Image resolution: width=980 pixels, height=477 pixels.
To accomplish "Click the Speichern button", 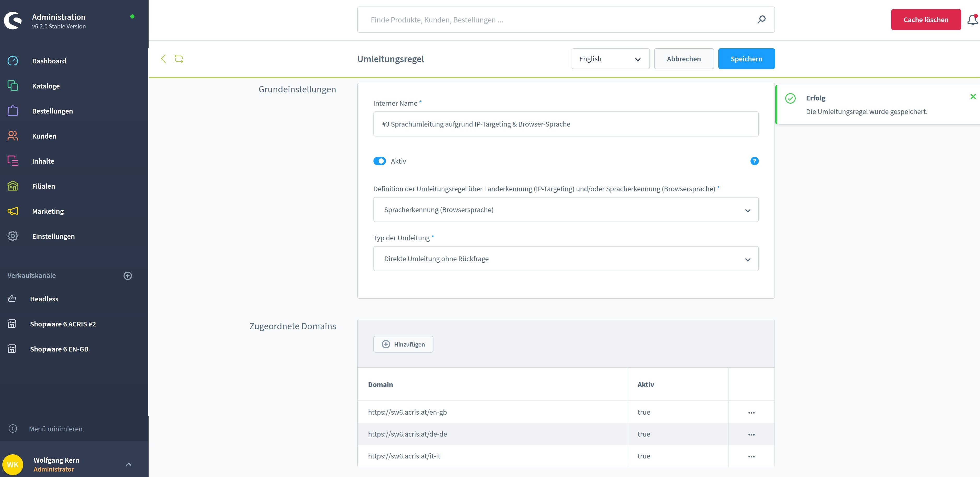I will 746,58.
